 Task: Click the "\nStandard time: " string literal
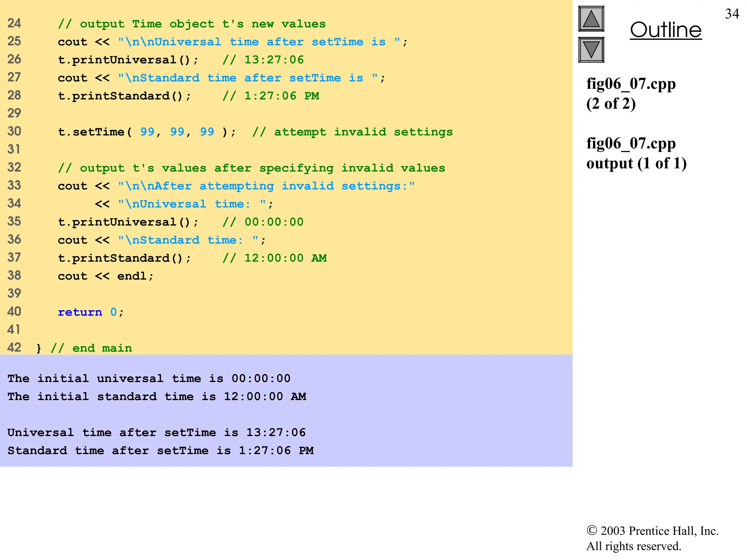pos(188,240)
